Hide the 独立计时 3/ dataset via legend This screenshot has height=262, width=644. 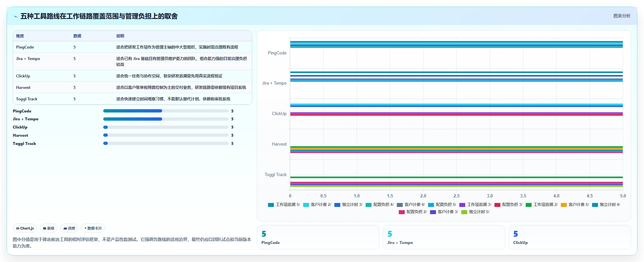point(349,205)
